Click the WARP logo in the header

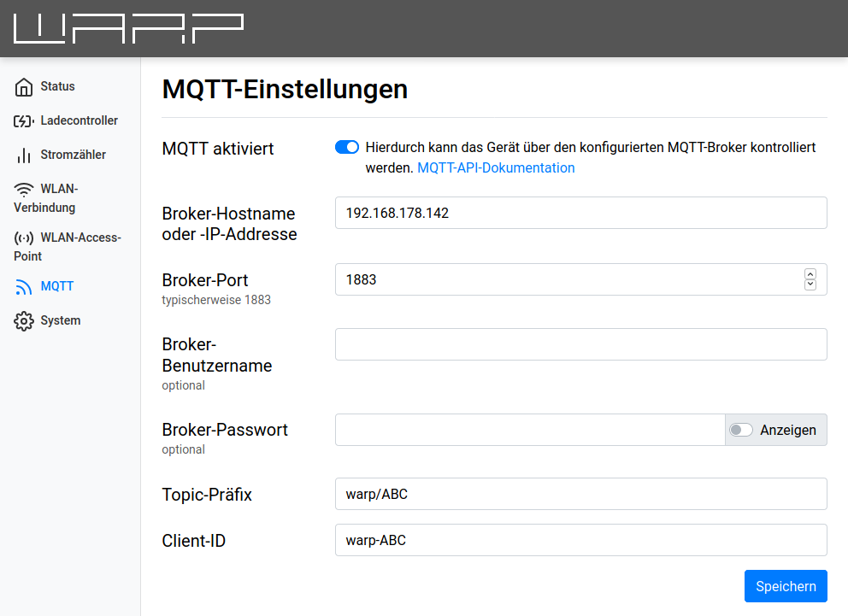click(x=127, y=27)
